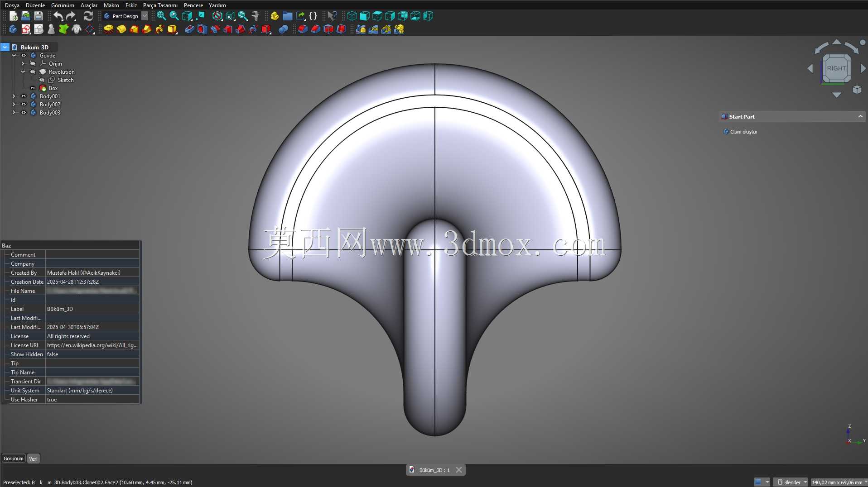This screenshot has height=487, width=868.
Task: Open the Parça Tasarımı menu
Action: [x=160, y=5]
